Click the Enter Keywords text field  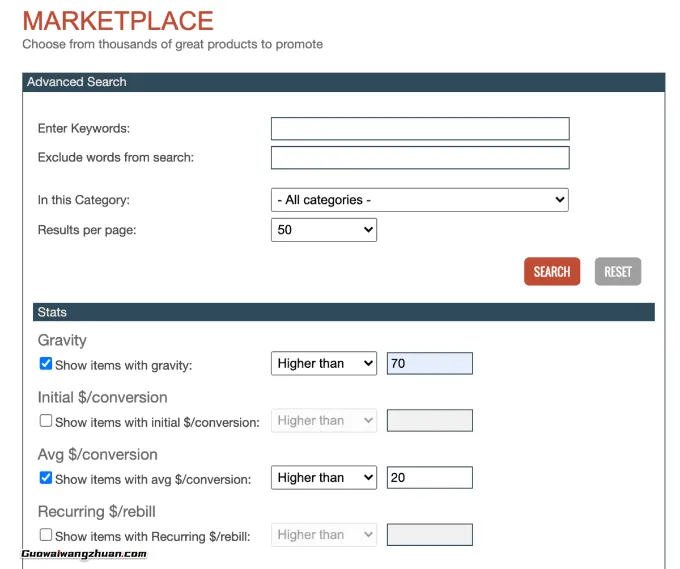point(420,128)
